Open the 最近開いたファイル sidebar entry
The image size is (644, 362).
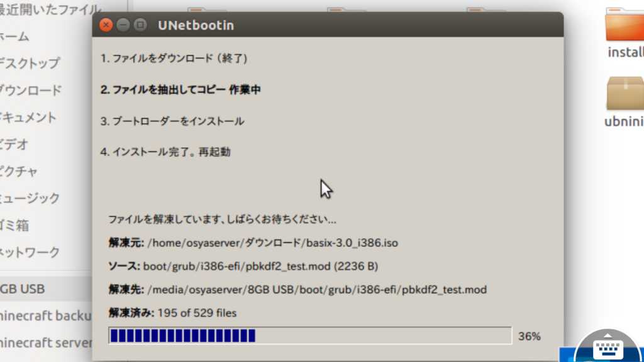(x=50, y=9)
